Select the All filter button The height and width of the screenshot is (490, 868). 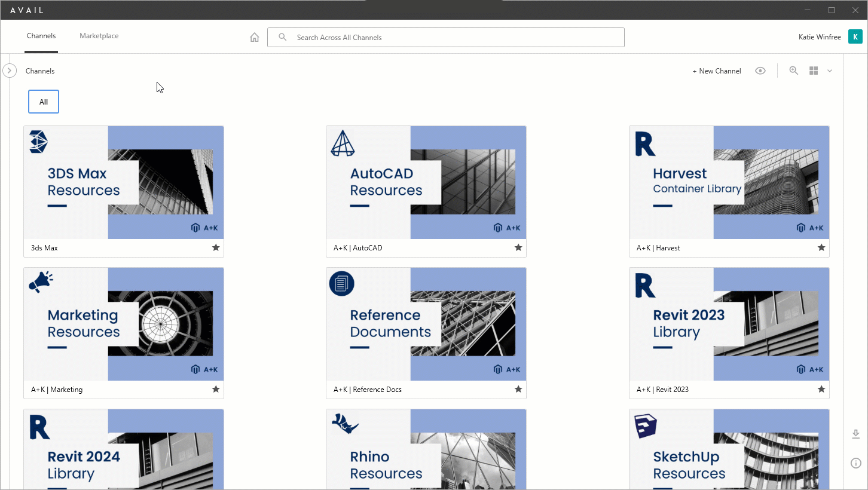(43, 101)
